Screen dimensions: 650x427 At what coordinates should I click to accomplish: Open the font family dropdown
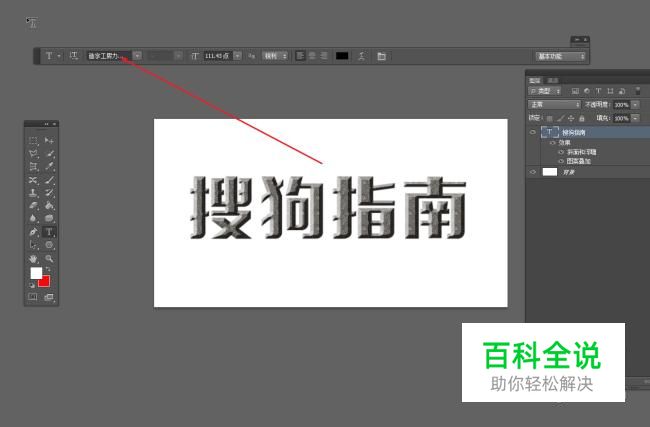137,56
